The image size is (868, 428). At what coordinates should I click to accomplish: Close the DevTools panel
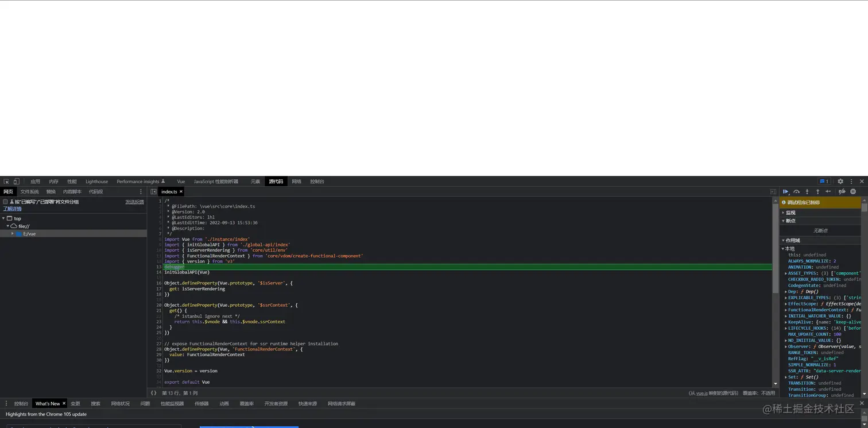click(x=862, y=182)
